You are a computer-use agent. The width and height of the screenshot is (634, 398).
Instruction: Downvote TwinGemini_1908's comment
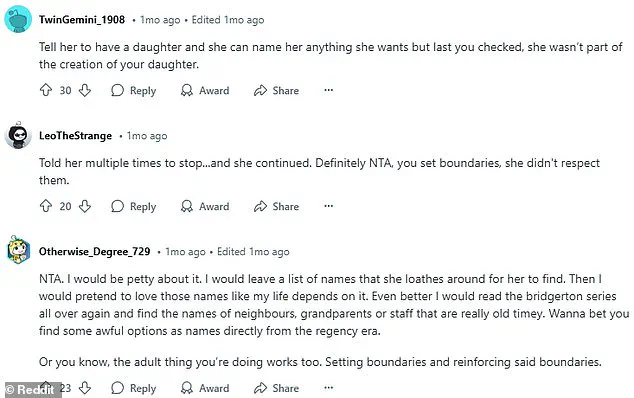point(85,90)
